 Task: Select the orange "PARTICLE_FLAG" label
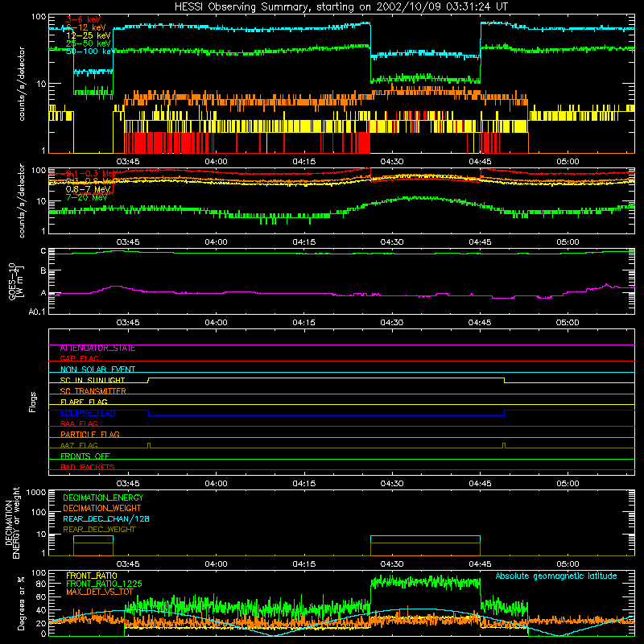pos(90,434)
